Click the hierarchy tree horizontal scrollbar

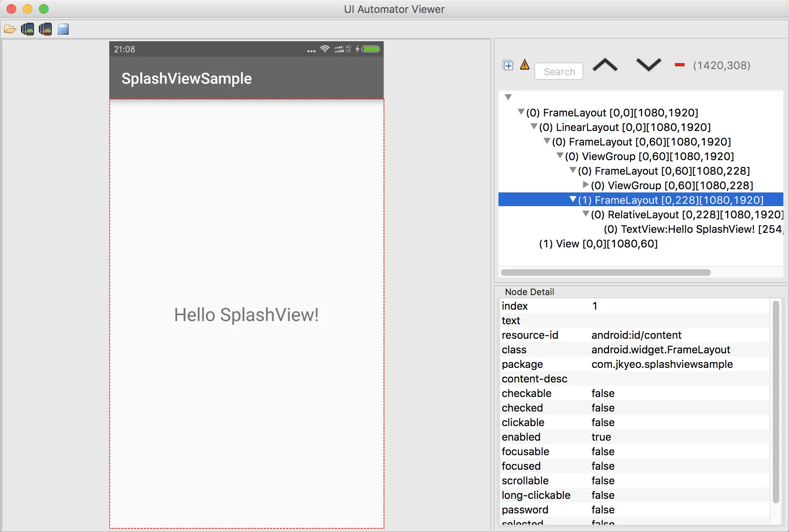point(606,272)
